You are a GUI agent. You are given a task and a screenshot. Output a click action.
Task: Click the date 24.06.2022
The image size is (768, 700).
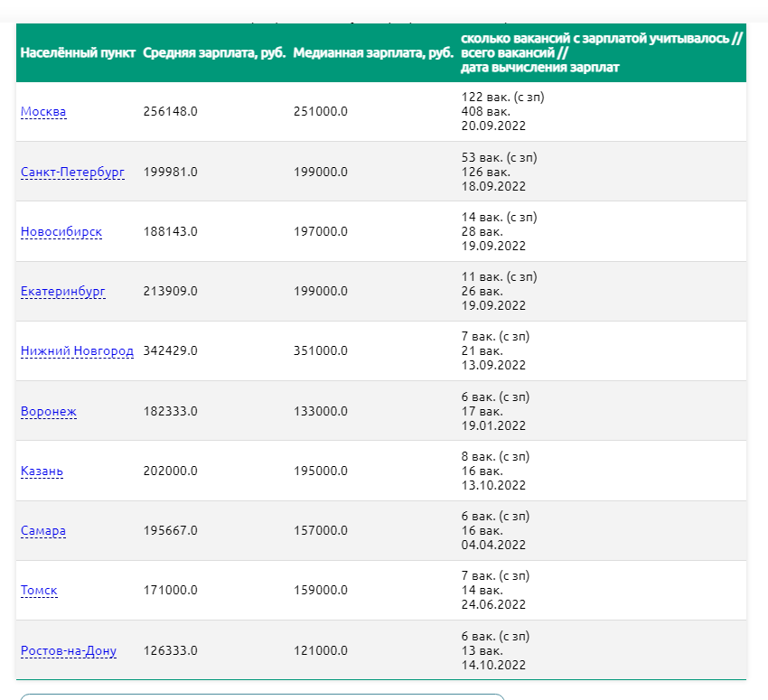click(x=493, y=604)
